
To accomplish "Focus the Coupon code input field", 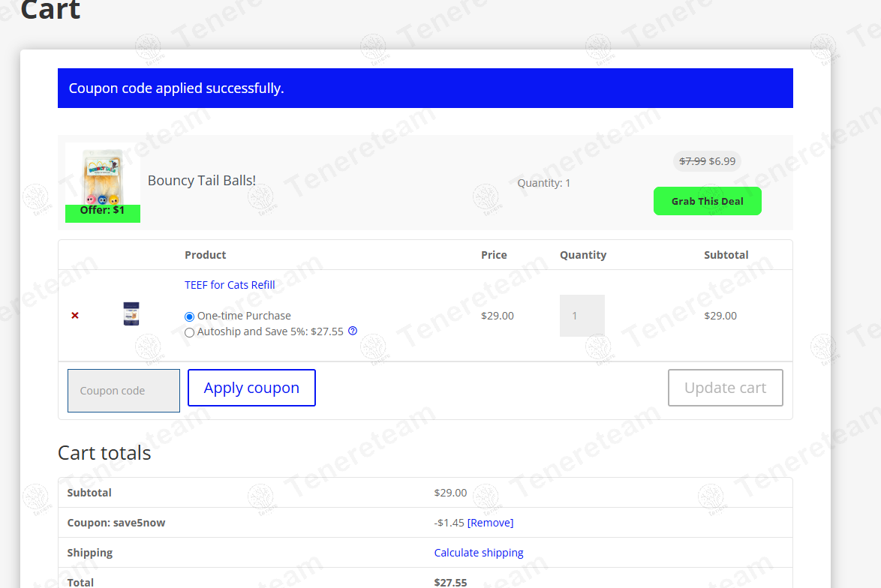I will coord(124,391).
